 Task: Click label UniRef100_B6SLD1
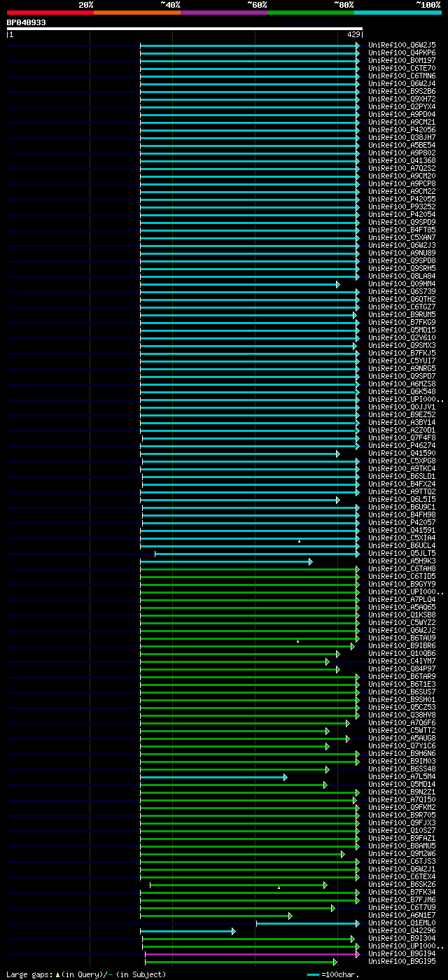pos(402,476)
